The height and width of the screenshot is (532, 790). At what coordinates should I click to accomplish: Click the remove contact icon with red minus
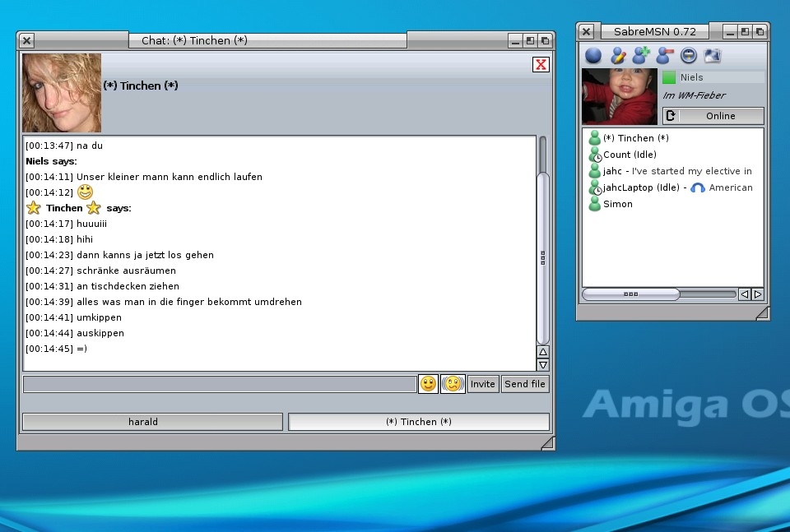tap(665, 55)
